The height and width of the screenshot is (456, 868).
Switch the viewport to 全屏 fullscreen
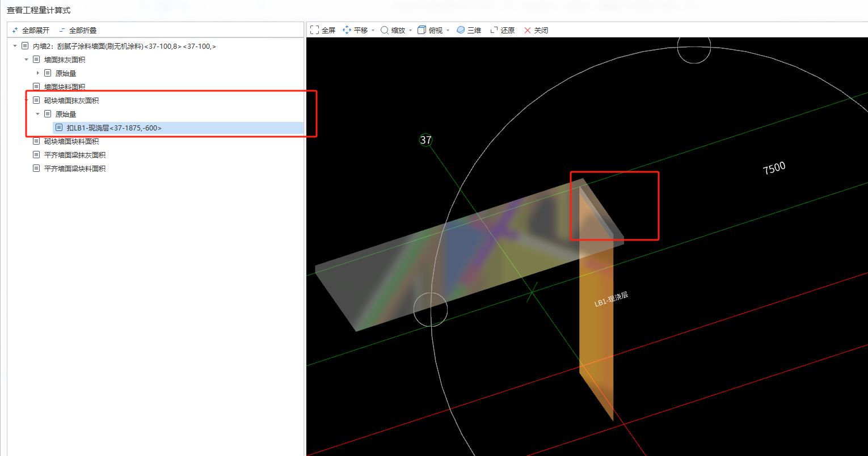(x=323, y=30)
